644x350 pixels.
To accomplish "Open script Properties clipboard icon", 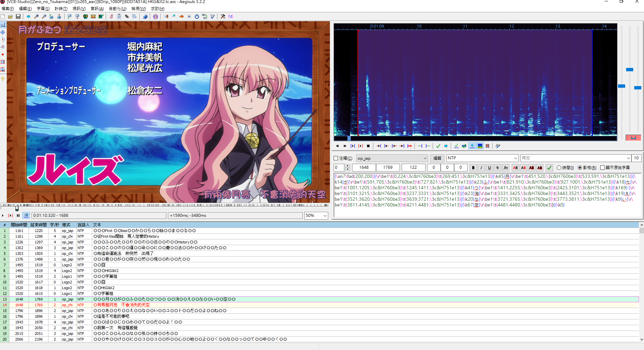I will click(x=119, y=16).
